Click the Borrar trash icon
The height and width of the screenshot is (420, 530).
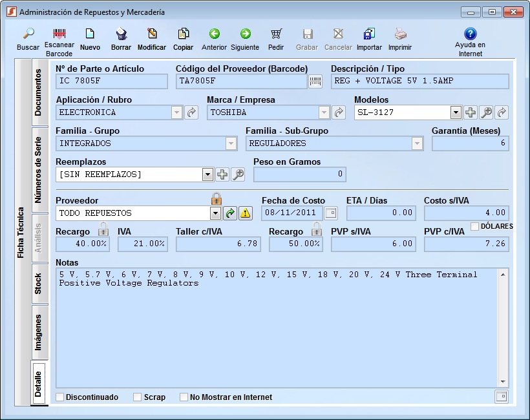coord(121,34)
